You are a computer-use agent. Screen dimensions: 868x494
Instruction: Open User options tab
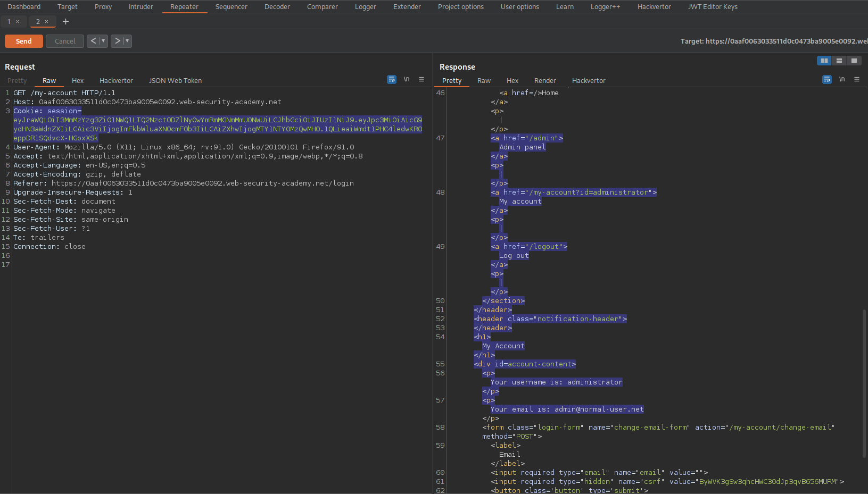pyautogui.click(x=520, y=7)
